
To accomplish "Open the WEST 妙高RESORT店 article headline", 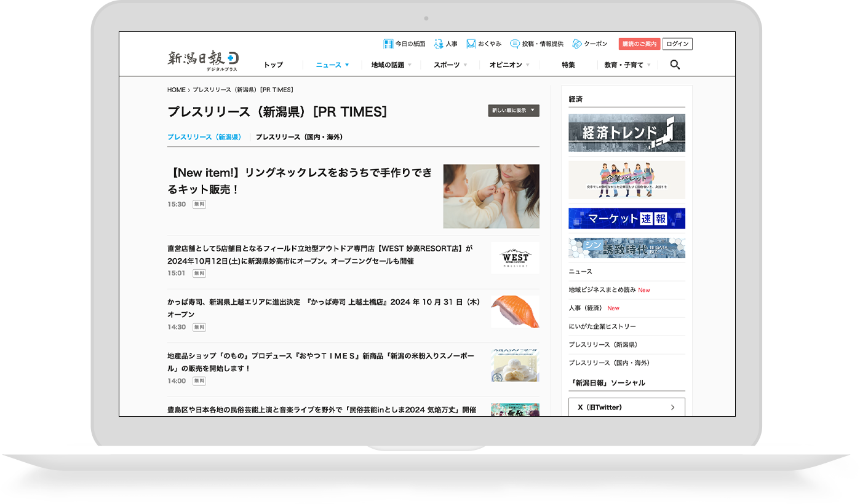I will pos(320,254).
